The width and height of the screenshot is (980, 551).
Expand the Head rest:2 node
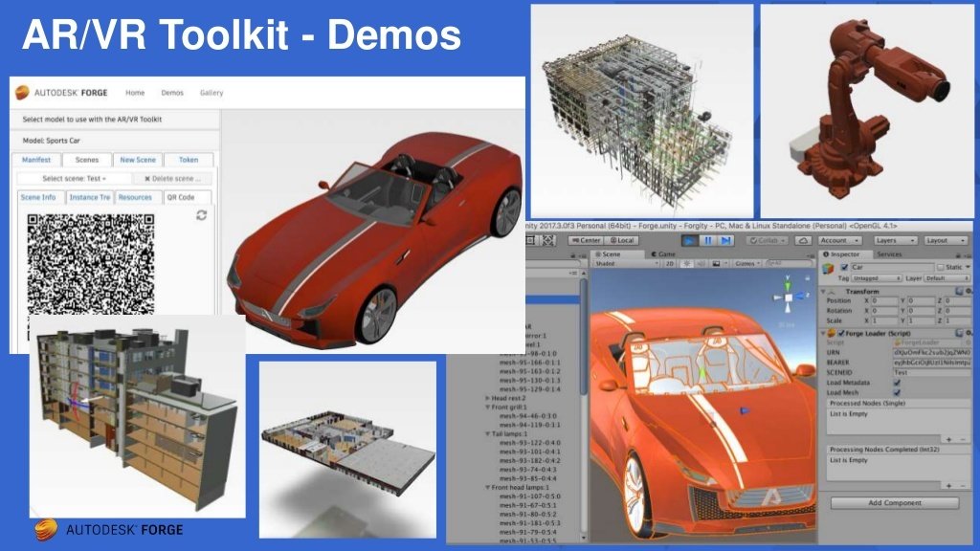tap(487, 398)
